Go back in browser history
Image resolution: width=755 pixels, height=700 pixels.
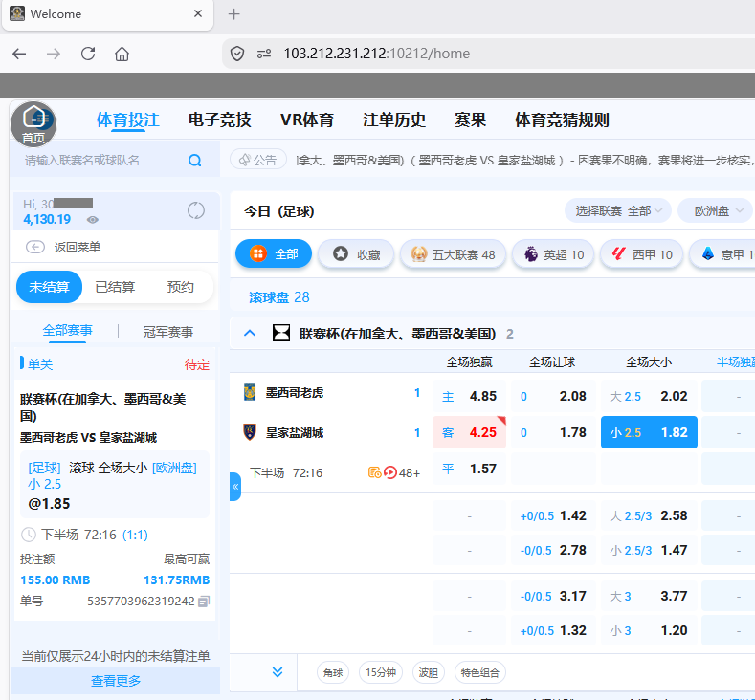tap(19, 54)
